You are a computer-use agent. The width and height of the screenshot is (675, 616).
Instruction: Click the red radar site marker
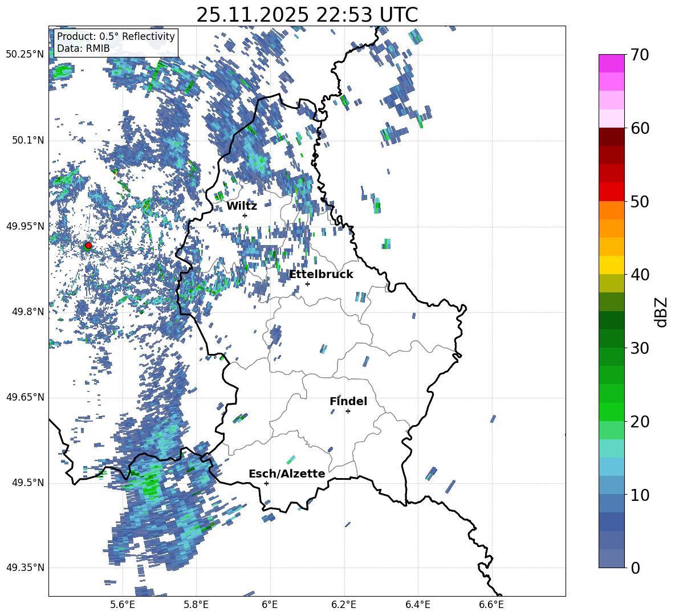(x=88, y=245)
